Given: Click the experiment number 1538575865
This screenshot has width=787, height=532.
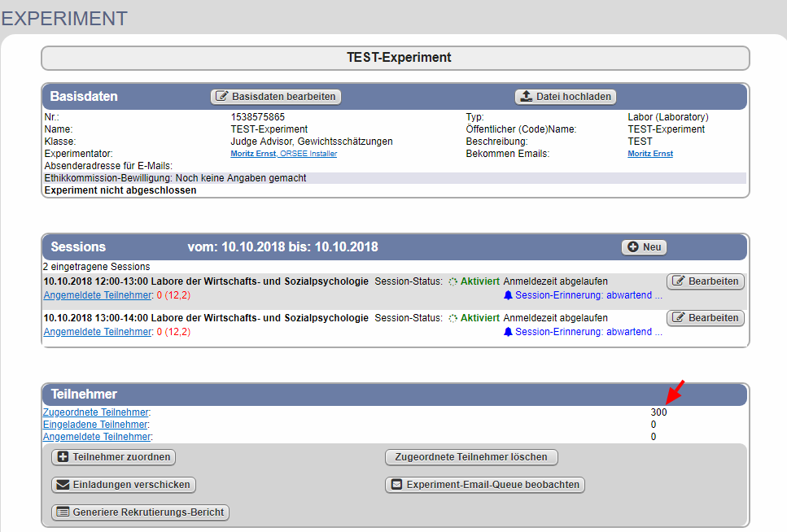Looking at the screenshot, I should (x=257, y=117).
